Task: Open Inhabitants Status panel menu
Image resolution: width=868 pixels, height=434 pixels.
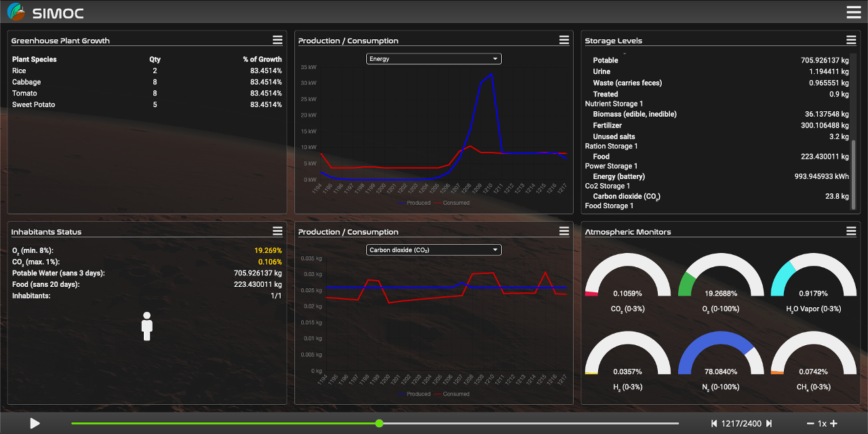Action: (277, 231)
